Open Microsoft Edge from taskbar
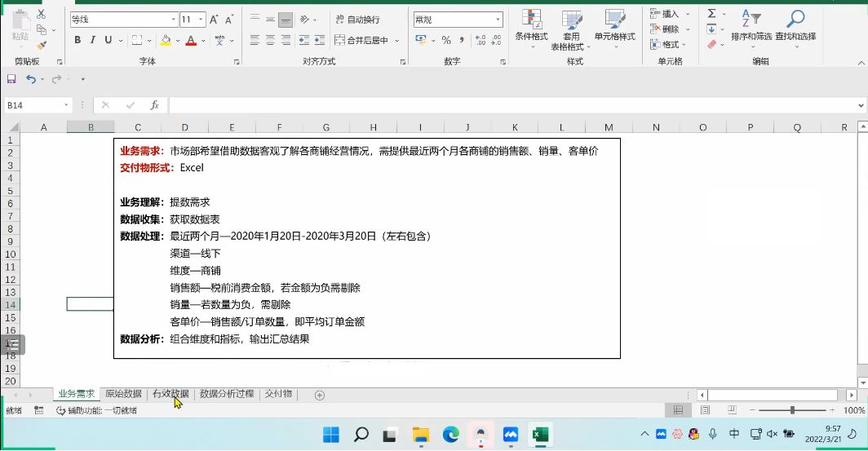The image size is (868, 451). pos(450,435)
